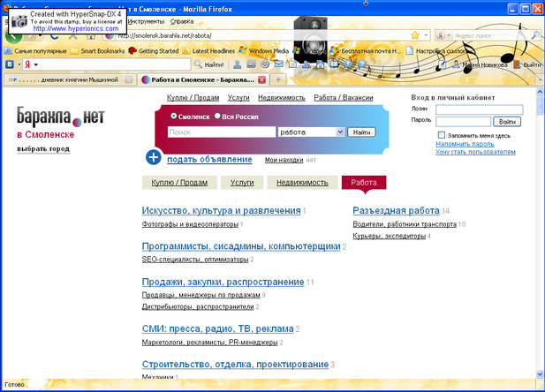
Task: Select the 'Услуги' beige section tab
Action: point(242,183)
